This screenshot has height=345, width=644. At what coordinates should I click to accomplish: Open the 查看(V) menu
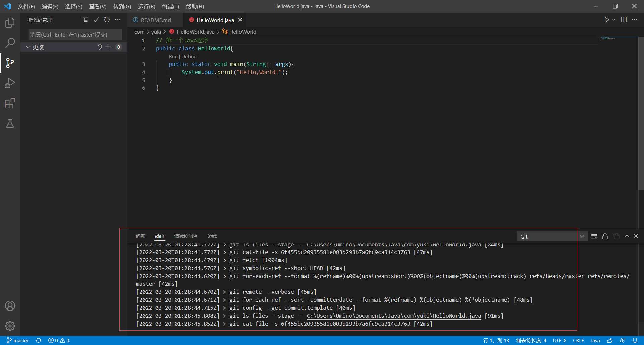pyautogui.click(x=98, y=6)
